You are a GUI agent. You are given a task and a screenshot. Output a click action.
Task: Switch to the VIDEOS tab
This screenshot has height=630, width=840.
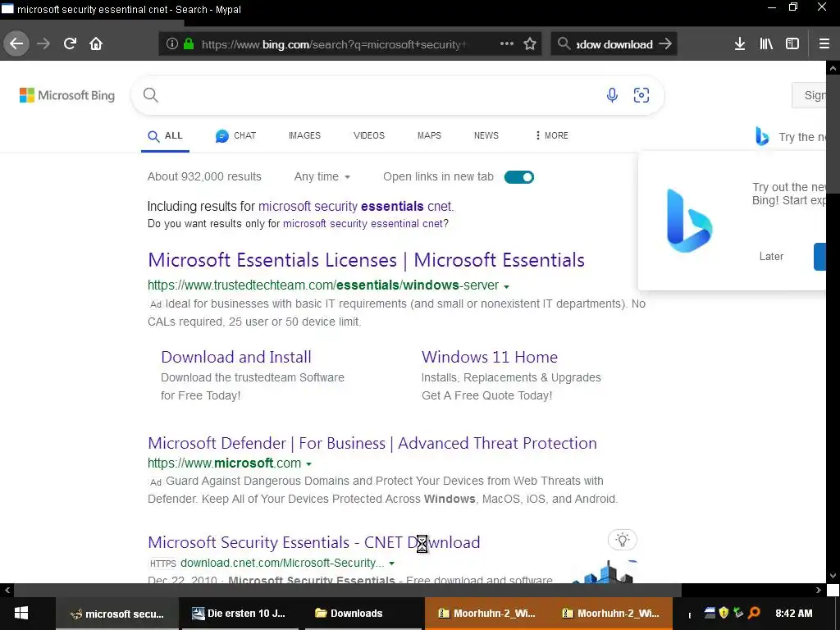point(369,135)
